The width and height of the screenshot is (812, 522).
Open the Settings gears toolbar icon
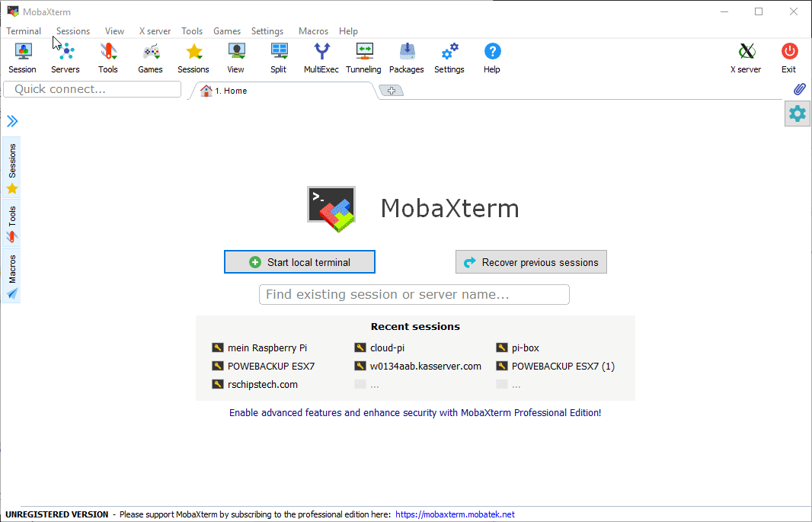(449, 58)
